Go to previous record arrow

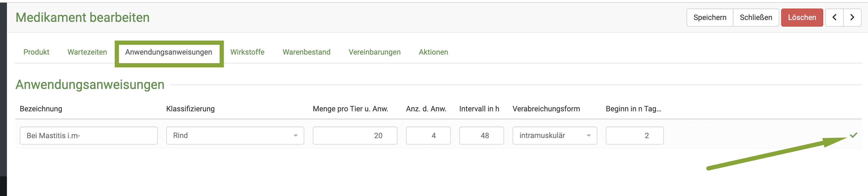[834, 18]
